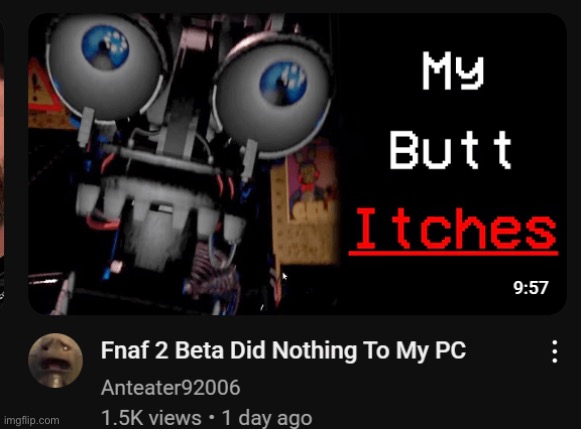Click the animatronic's right blue eye

283,83
